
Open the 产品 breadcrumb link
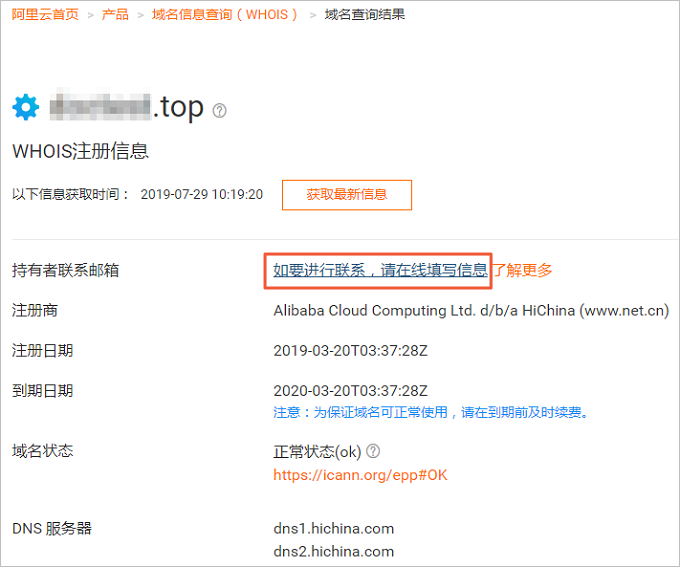coord(115,14)
